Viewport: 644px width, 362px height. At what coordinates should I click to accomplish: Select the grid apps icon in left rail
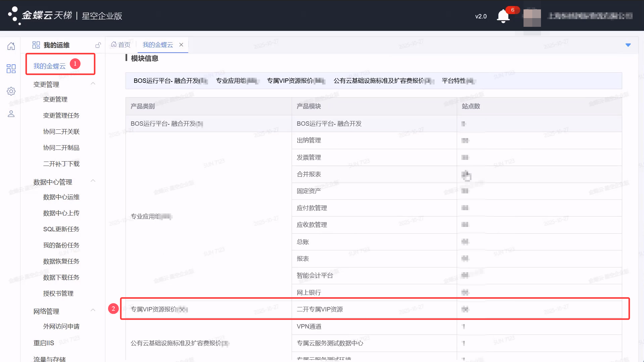11,69
